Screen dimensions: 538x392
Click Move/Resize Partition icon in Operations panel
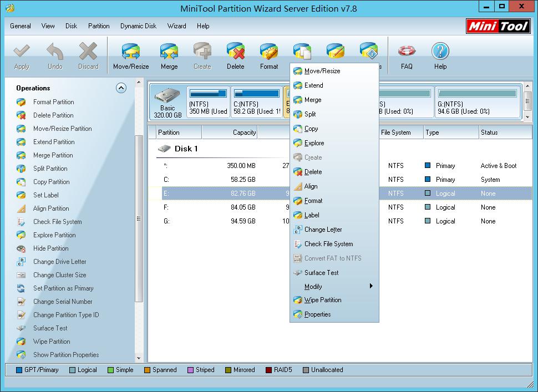point(21,129)
